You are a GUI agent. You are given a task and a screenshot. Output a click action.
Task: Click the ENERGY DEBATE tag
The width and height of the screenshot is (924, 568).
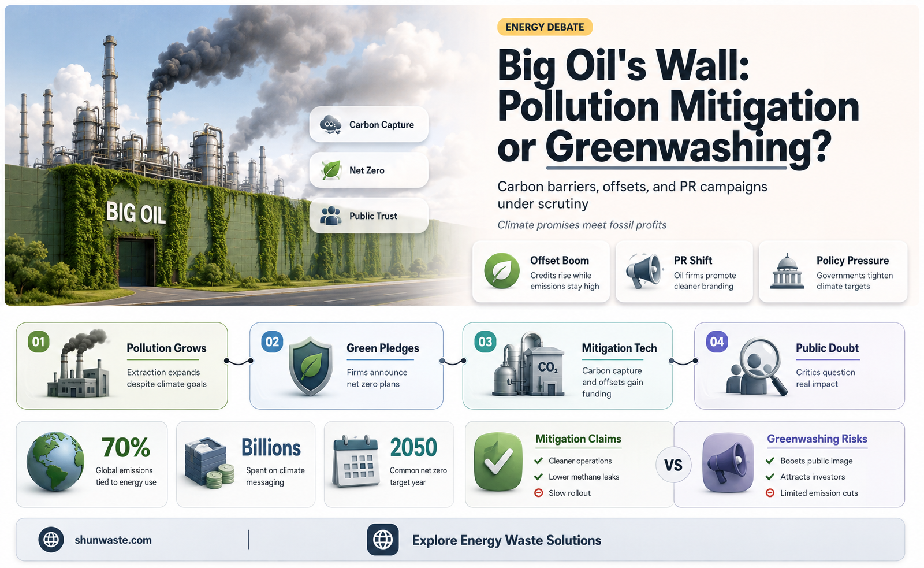pyautogui.click(x=545, y=27)
